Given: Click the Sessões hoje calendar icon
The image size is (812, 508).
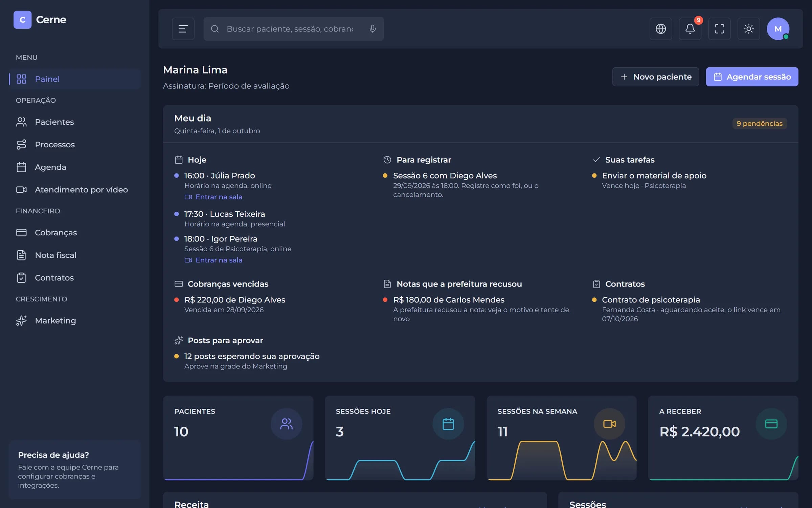Looking at the screenshot, I should click(x=448, y=424).
